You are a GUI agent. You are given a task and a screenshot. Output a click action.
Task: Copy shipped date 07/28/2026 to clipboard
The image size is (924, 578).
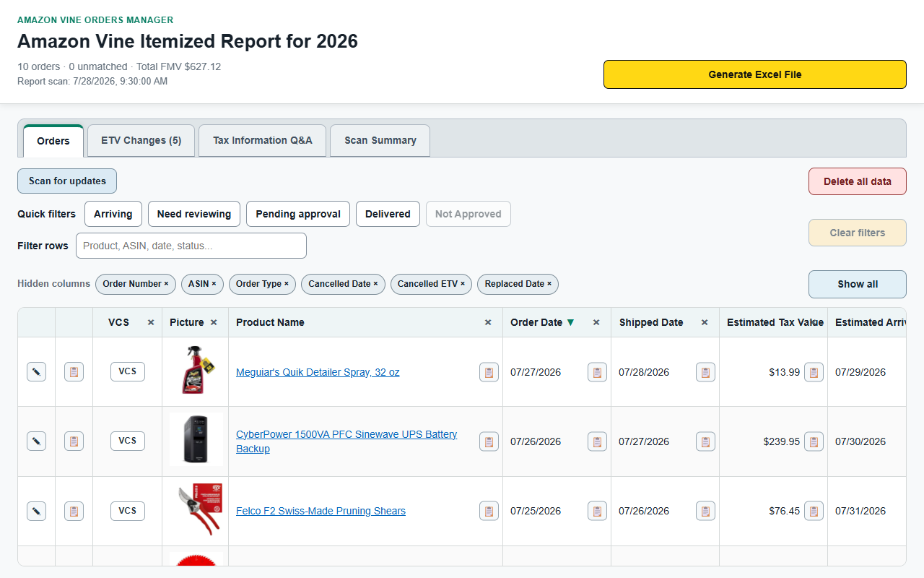pyautogui.click(x=705, y=372)
